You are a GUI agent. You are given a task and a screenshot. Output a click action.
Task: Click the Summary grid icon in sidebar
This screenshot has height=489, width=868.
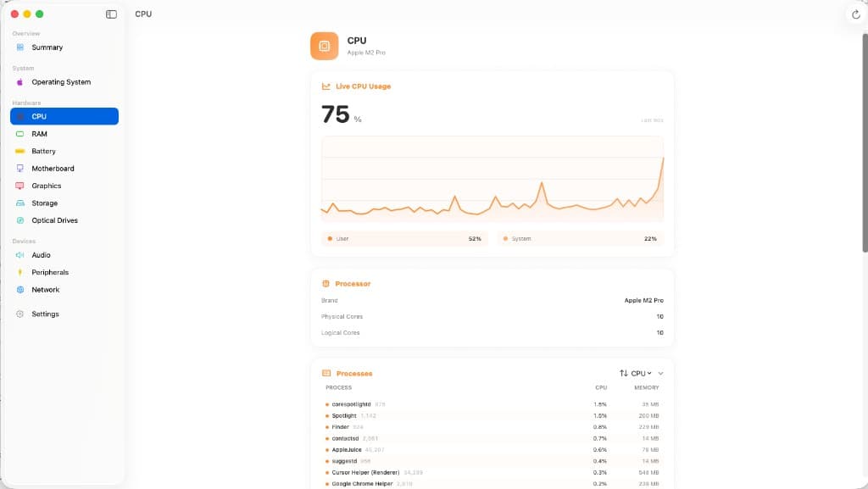(x=20, y=47)
